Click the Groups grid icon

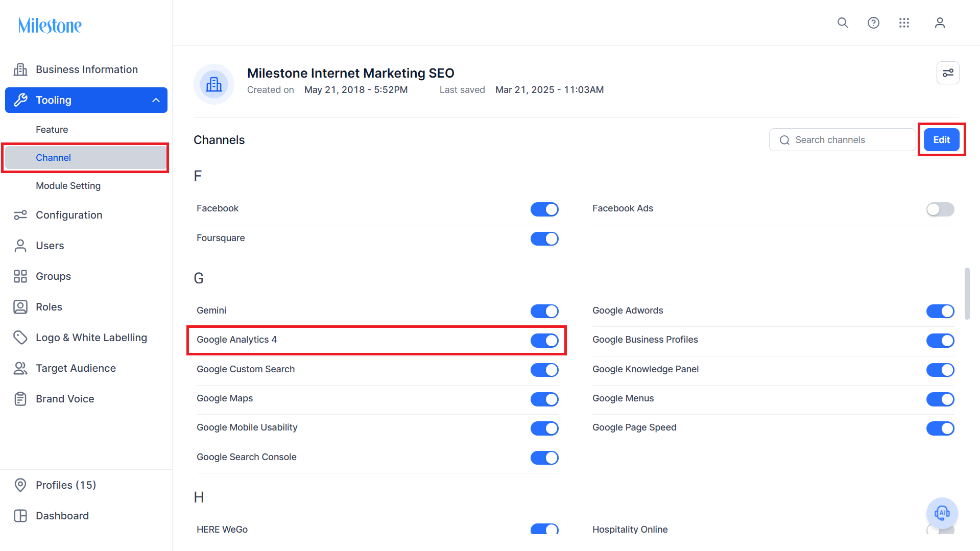[x=20, y=276]
